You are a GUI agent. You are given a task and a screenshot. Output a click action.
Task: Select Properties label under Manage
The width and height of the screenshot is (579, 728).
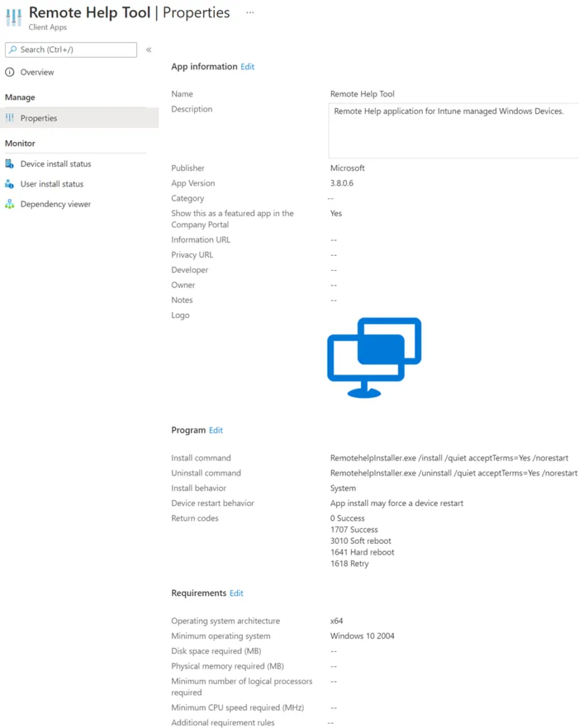tap(39, 118)
